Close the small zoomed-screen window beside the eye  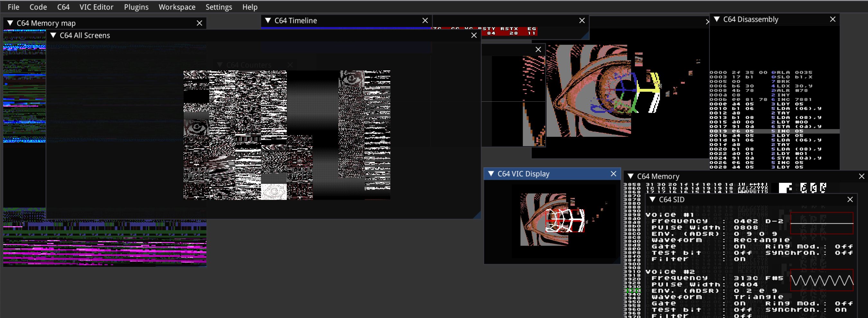click(538, 50)
